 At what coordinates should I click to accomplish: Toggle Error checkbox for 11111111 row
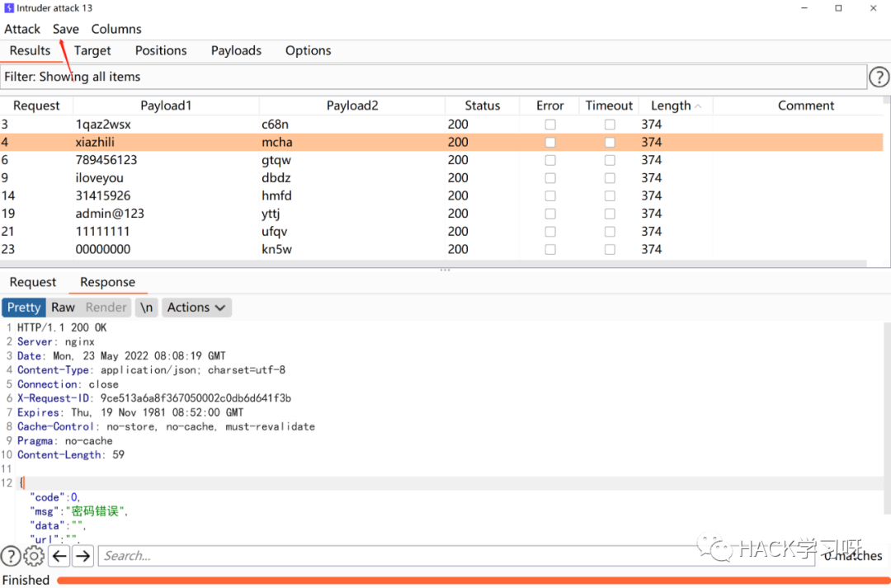point(550,231)
